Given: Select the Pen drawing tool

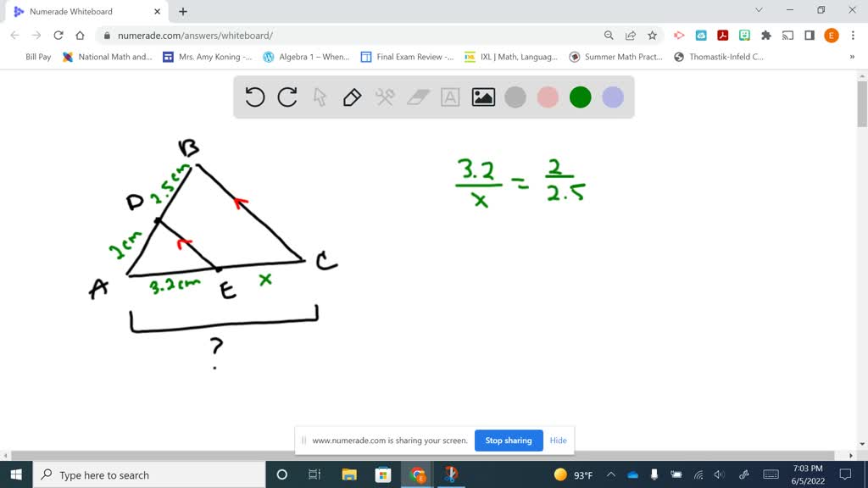Looking at the screenshot, I should click(351, 97).
